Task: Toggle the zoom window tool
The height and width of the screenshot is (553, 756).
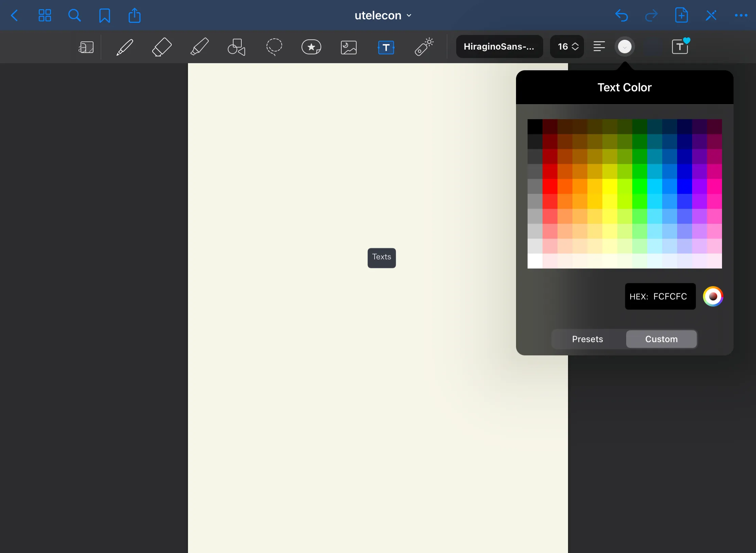Action: coord(86,47)
